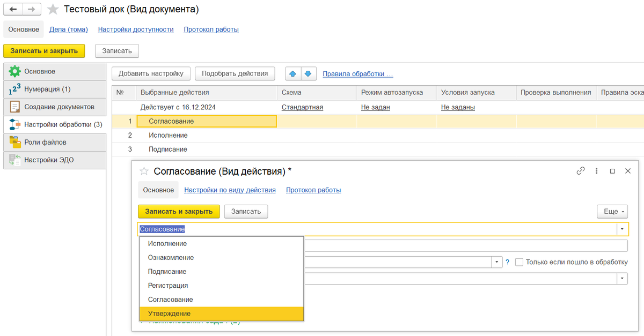Image resolution: width=644 pixels, height=336 pixels.
Task: Go back with the left arrow button
Action: (13, 9)
